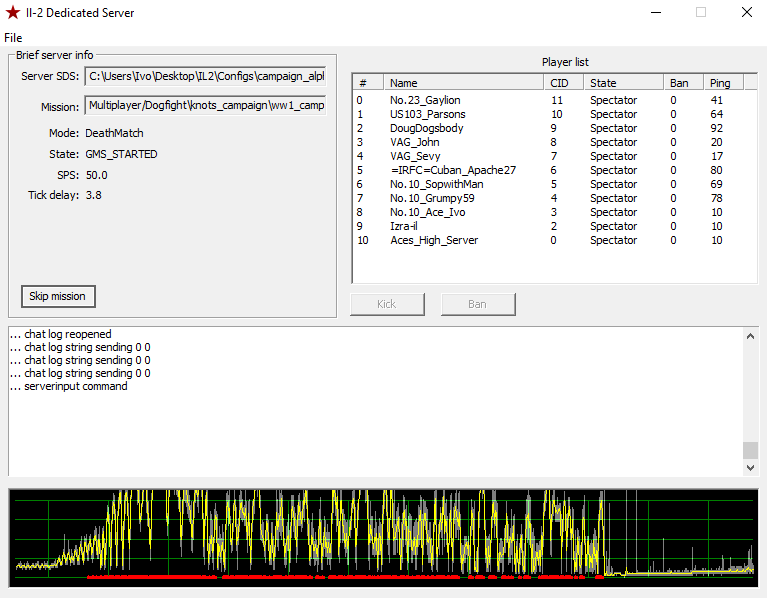Click the Ban button below player list
The image size is (767, 598).
478,304
